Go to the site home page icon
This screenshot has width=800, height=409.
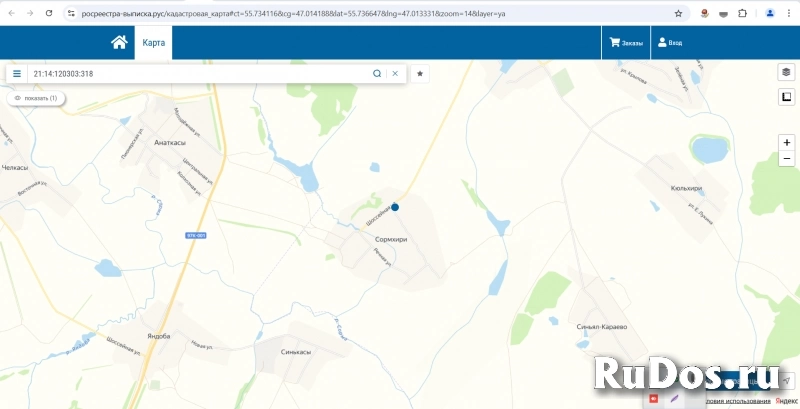pos(119,43)
